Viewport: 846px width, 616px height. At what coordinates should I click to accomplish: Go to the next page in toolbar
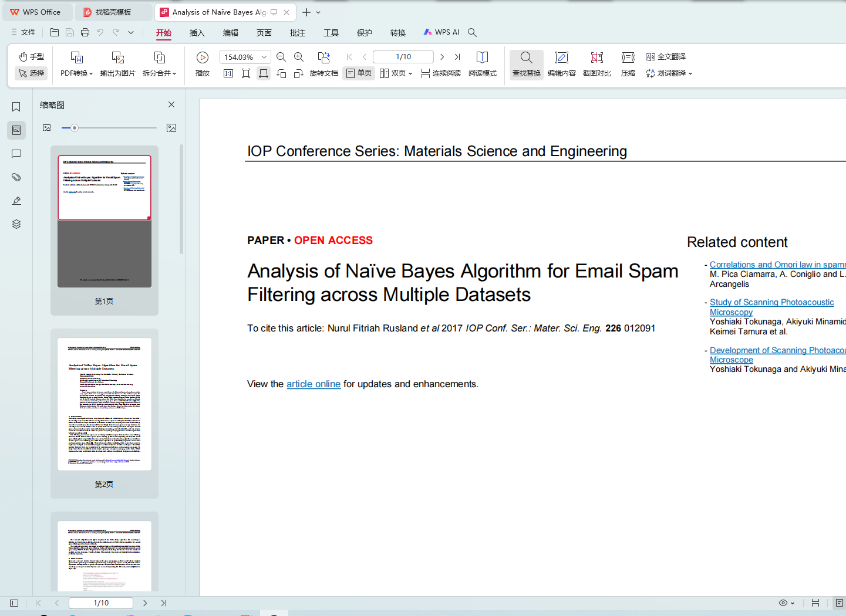[442, 57]
